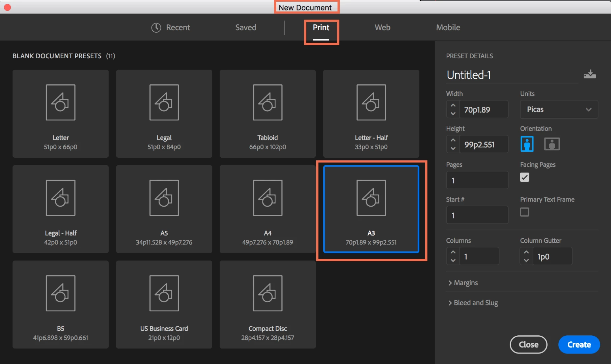
Task: Uncheck the Facing Pages checkbox
Action: (525, 177)
